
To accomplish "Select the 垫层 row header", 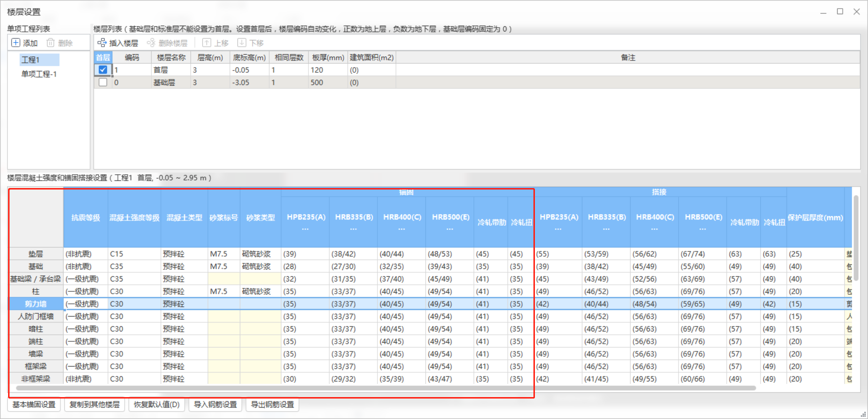I will [x=36, y=254].
